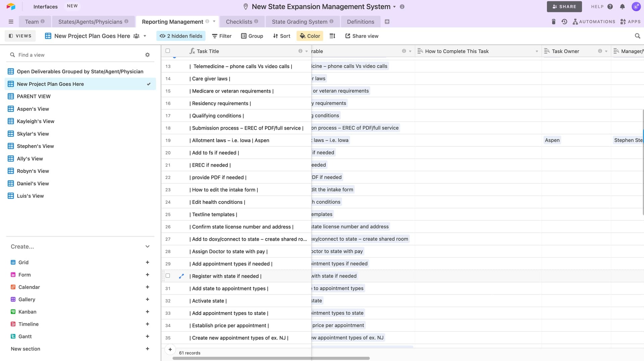Open Luis's View

[x=80, y=196]
